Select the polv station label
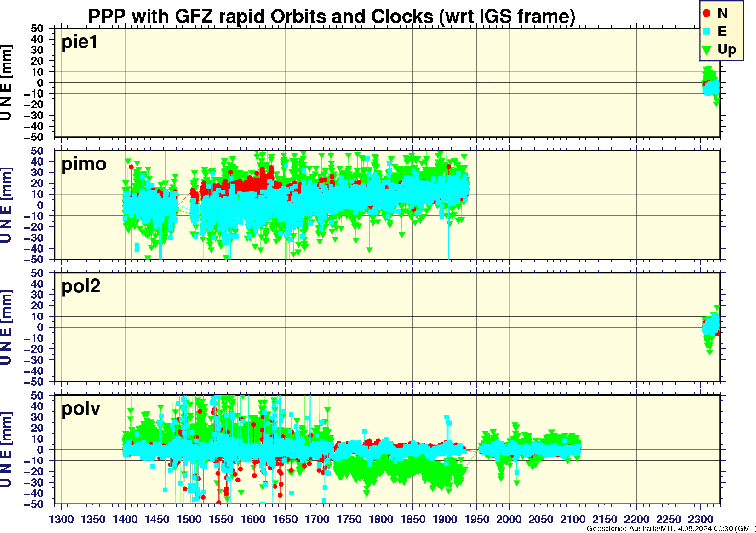Image resolution: width=756 pixels, height=533 pixels. [80, 409]
